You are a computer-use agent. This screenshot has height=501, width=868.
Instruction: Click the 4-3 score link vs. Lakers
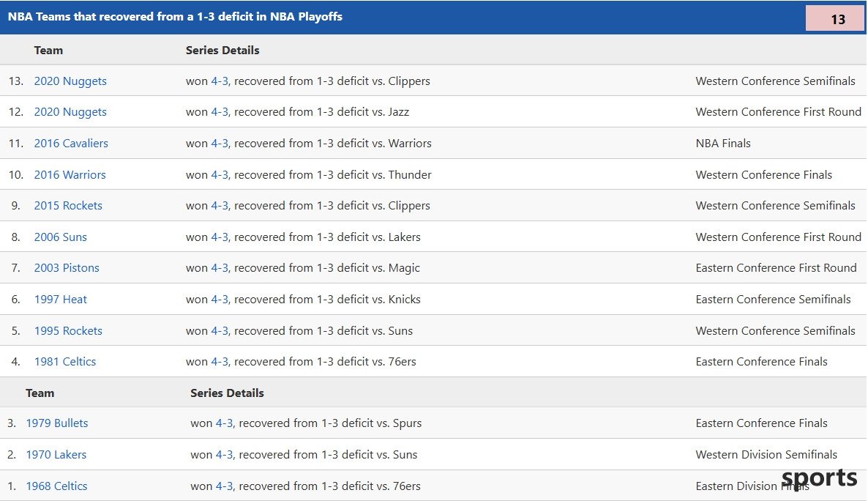(220, 237)
